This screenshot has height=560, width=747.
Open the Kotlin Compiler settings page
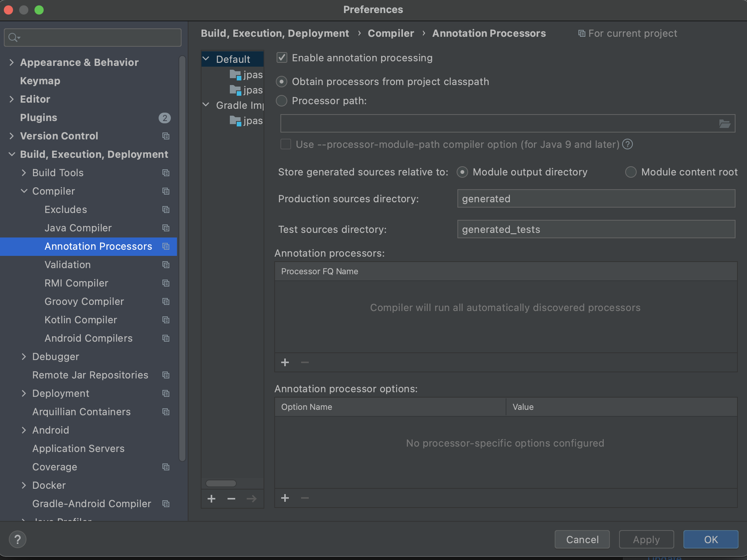tap(81, 320)
